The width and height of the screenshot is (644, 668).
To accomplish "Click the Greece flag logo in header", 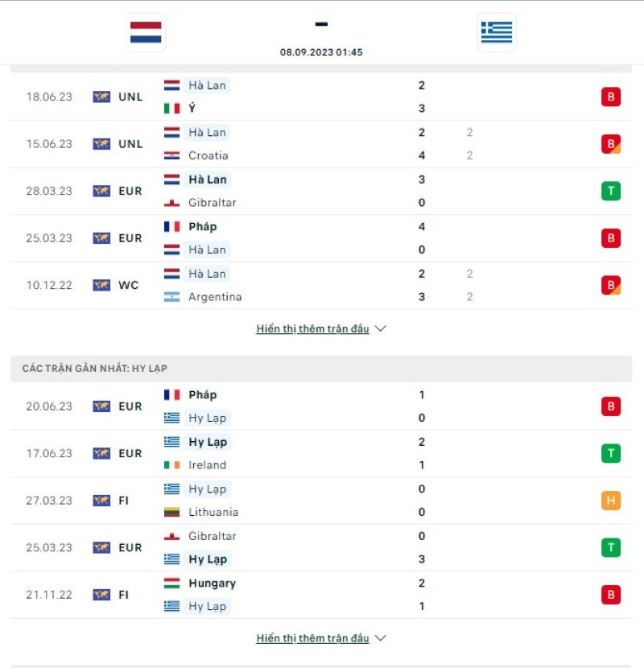I will 497,32.
